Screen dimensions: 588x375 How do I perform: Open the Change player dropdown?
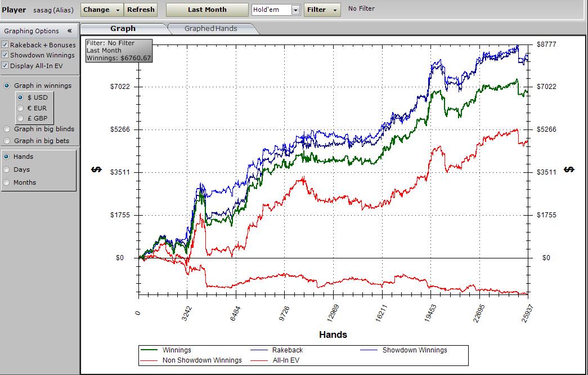tap(102, 10)
